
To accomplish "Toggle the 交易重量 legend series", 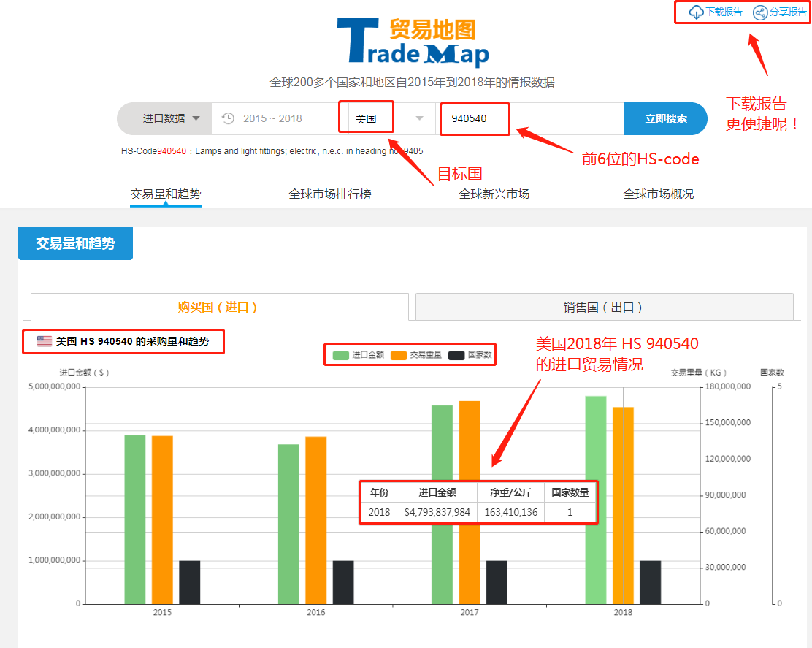I will 416,355.
